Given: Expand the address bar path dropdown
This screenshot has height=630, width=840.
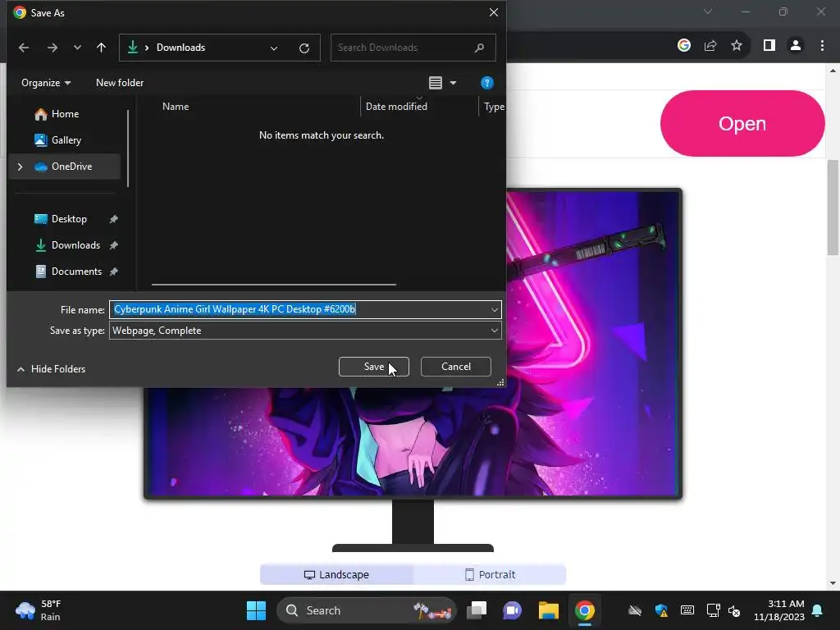Looking at the screenshot, I should 274,48.
